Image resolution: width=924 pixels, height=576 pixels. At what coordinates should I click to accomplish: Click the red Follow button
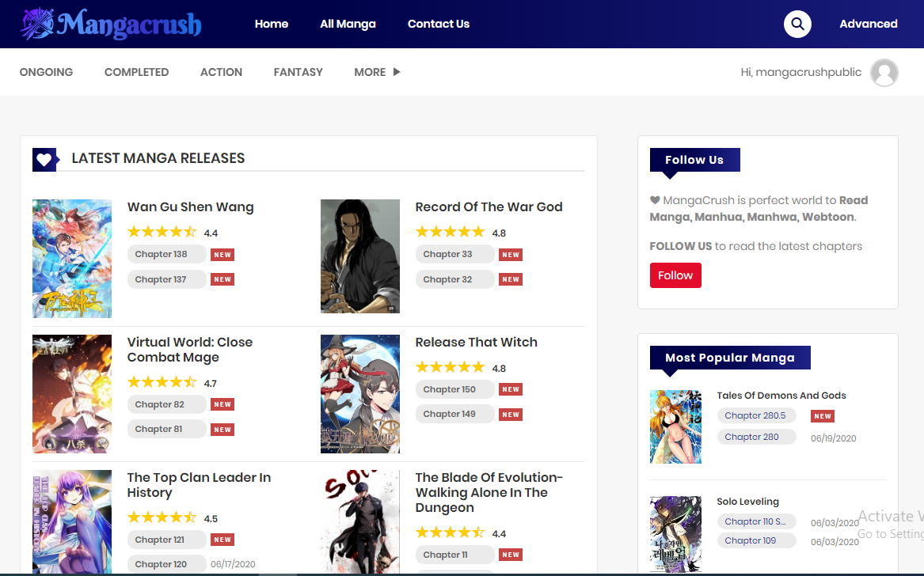coord(675,275)
